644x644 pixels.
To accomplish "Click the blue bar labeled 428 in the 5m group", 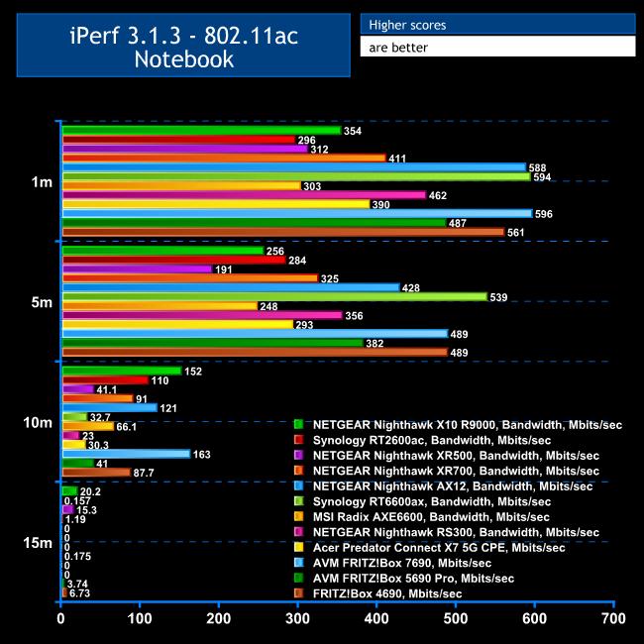I will [231, 287].
